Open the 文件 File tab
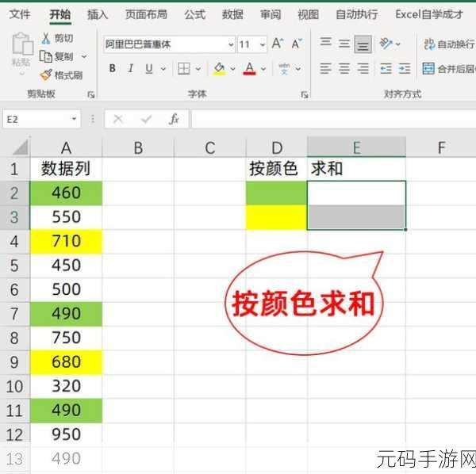 coord(20,14)
